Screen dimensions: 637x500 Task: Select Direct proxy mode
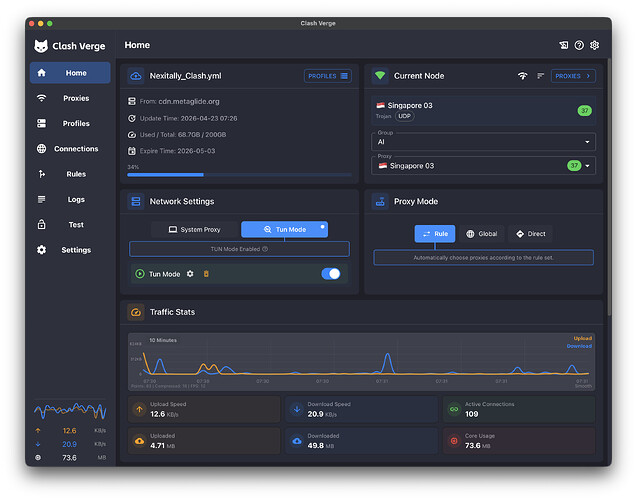[x=531, y=234]
